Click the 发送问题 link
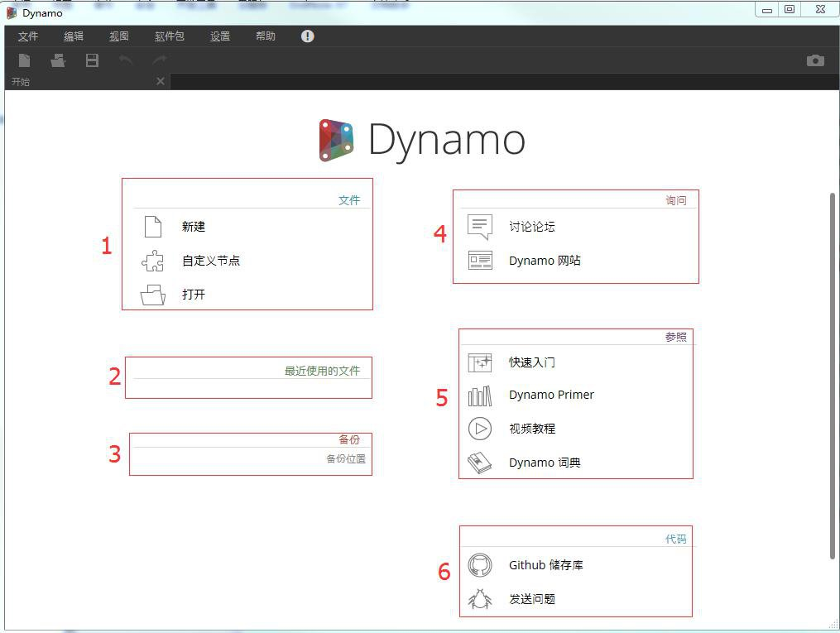This screenshot has width=840, height=633. click(x=532, y=599)
